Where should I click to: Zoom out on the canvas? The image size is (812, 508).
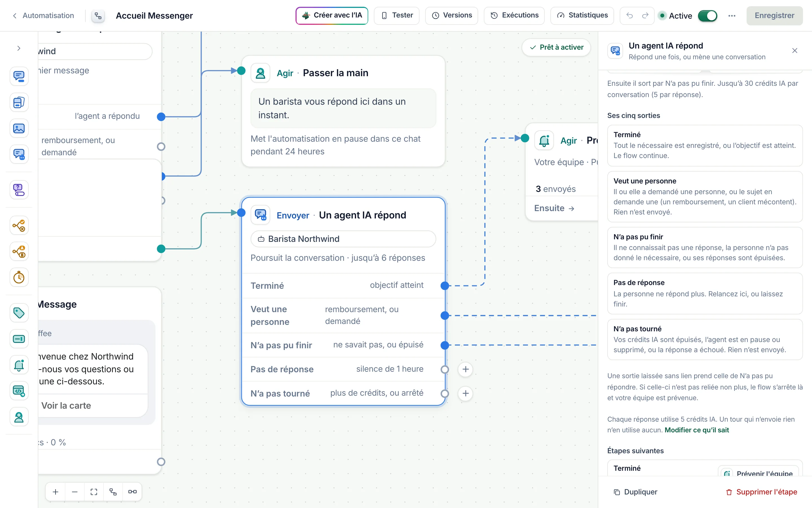click(x=75, y=492)
